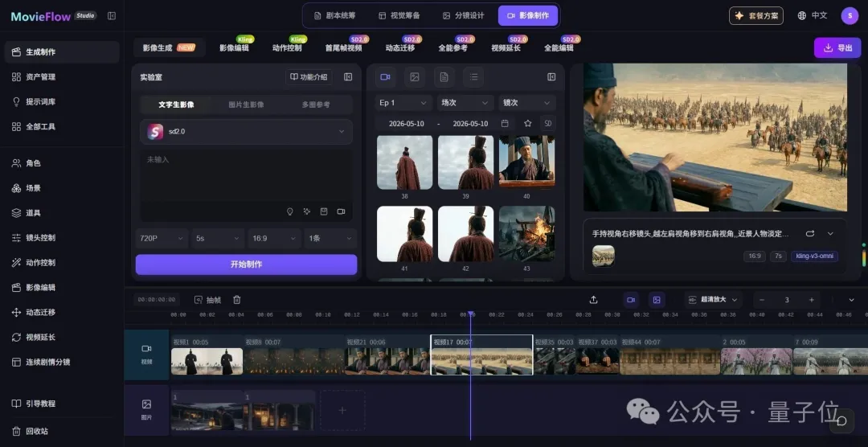The height and width of the screenshot is (447, 868).
Task: Expand the prompt details chevron under preview
Action: tap(830, 234)
